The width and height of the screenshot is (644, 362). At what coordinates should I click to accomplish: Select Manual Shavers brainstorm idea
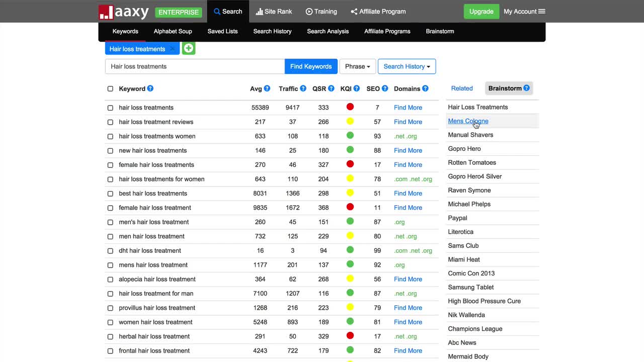click(x=470, y=135)
